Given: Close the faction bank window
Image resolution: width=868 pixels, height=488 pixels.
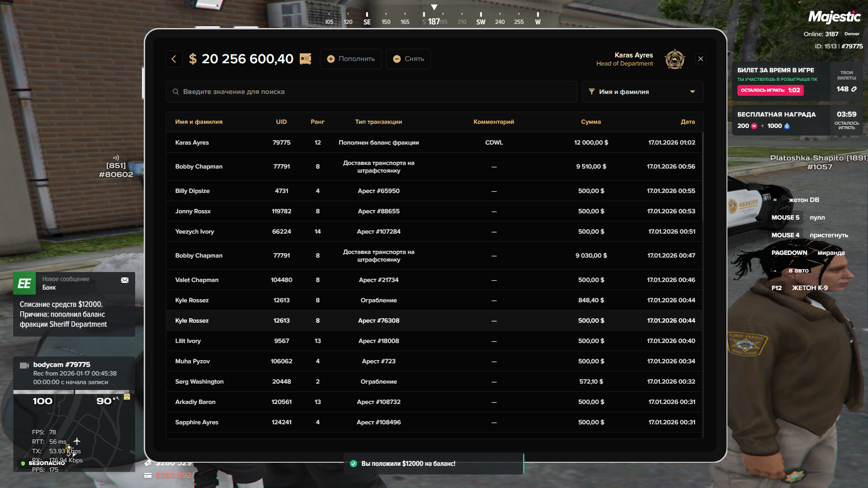Looking at the screenshot, I should pyautogui.click(x=700, y=59).
